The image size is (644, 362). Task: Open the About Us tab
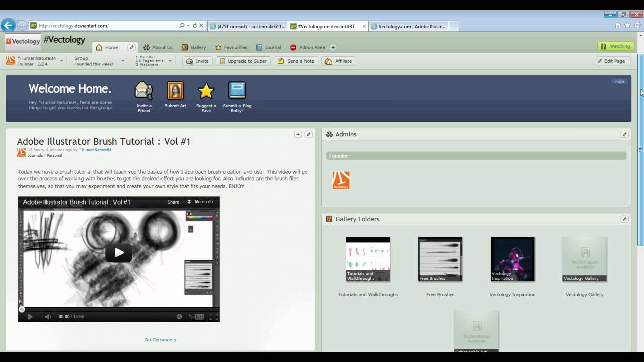157,47
